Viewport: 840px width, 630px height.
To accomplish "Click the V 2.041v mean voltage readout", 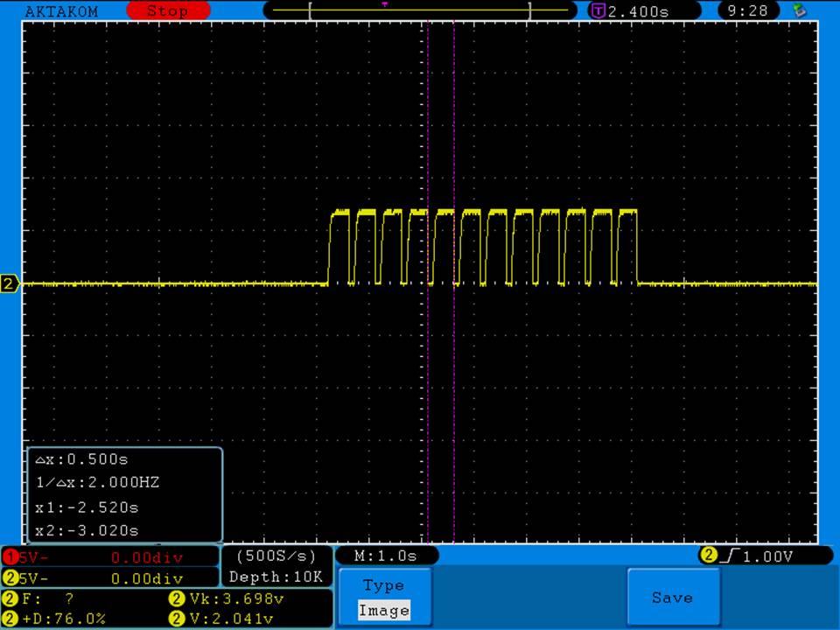I will (234, 619).
